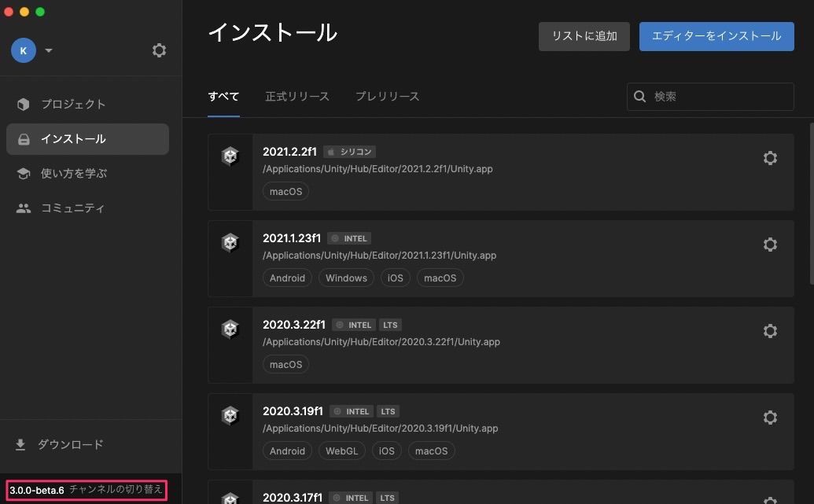Image resolution: width=814 pixels, height=504 pixels.
Task: Select the Android module tag under 2021.1.23f1
Action: point(287,278)
